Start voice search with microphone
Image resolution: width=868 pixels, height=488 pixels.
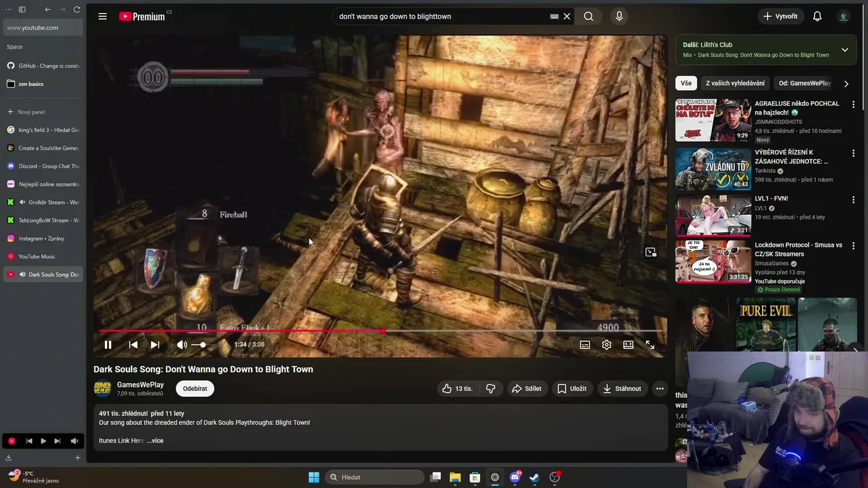619,16
